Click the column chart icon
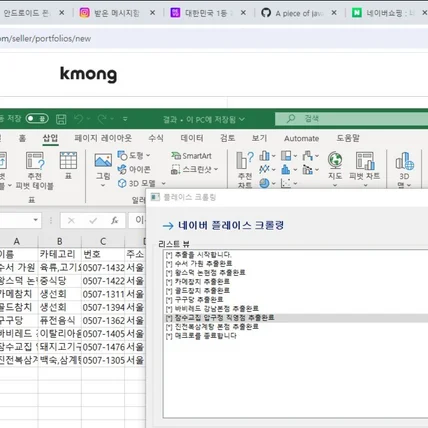 click(x=264, y=156)
